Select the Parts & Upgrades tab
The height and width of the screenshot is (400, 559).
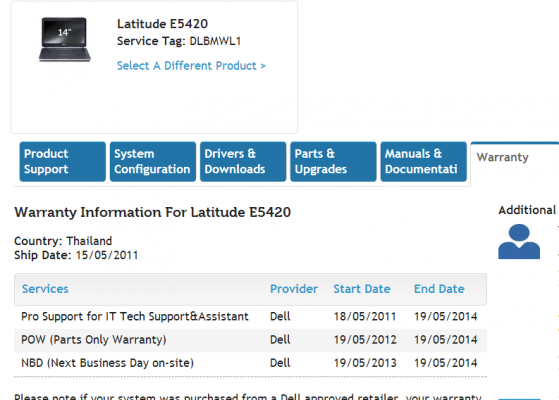333,161
